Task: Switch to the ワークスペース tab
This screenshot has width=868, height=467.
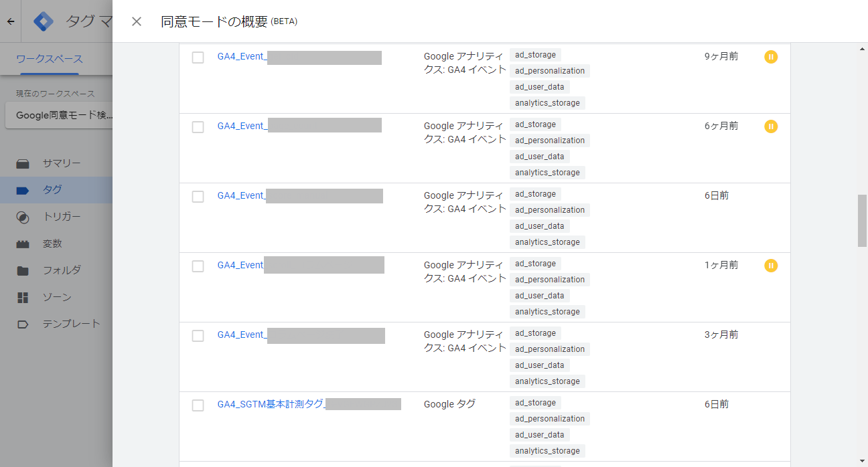Action: [x=50, y=59]
